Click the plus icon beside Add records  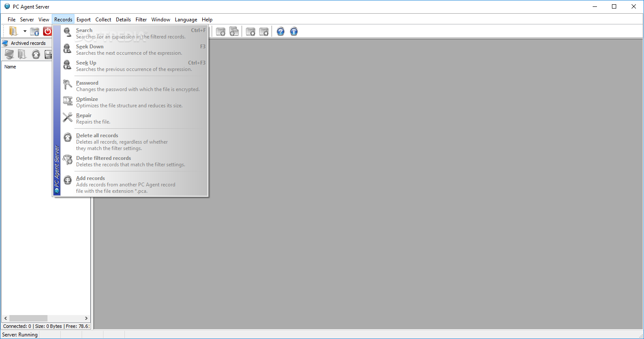[68, 180]
